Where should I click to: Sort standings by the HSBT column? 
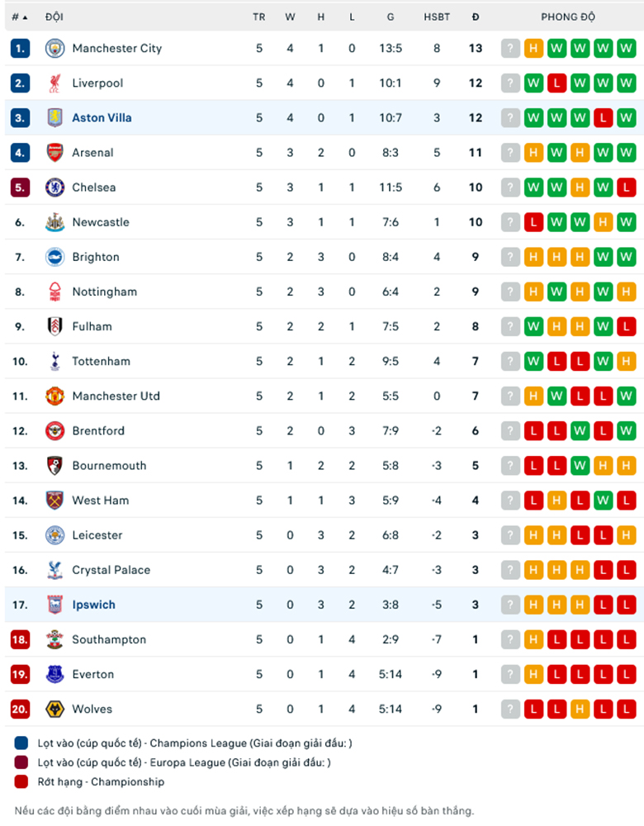click(437, 17)
